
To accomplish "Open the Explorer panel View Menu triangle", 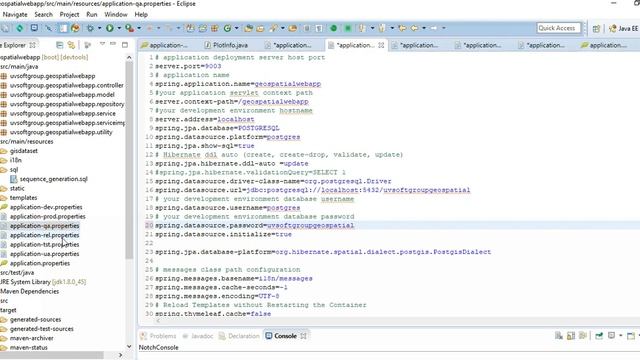I will 102,44.
